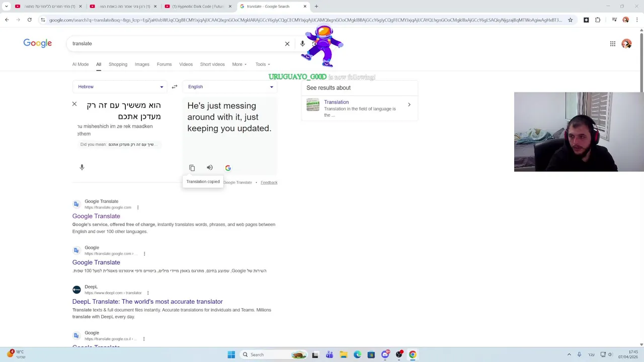Close the translate Google Search tab
Screen dimensions: 644x362
(x=305, y=7)
